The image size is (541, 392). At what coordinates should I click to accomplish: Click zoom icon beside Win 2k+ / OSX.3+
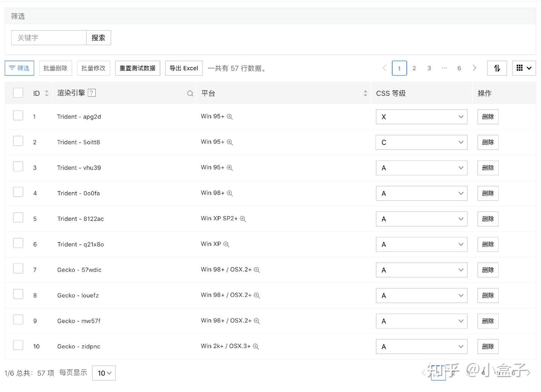tap(256, 346)
